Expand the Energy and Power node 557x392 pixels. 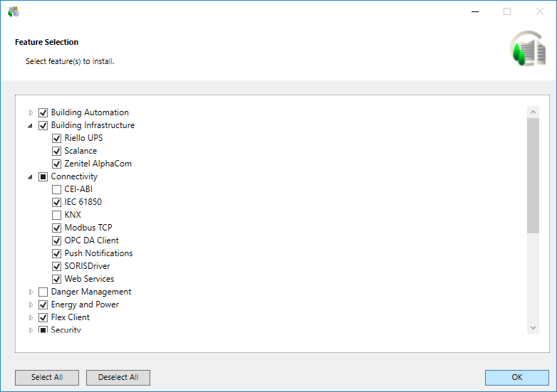pyautogui.click(x=31, y=304)
